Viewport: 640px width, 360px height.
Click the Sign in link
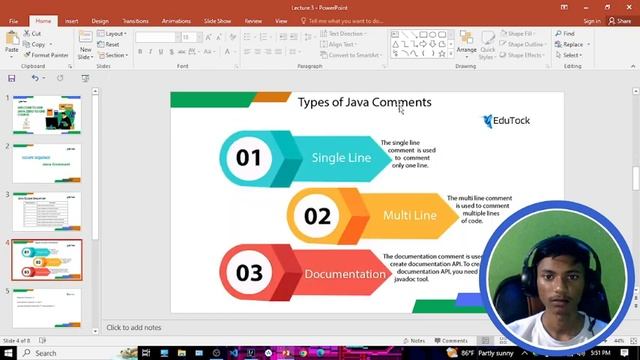click(x=592, y=21)
